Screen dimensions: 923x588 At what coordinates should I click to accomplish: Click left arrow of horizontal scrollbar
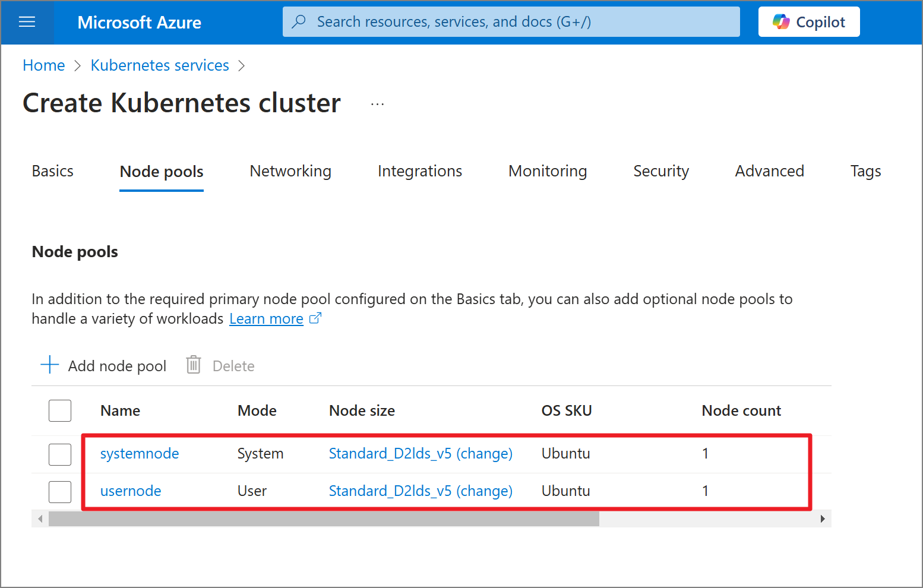coord(40,519)
